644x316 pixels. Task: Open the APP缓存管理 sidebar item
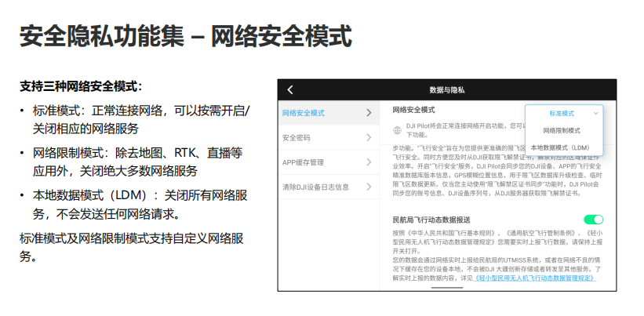point(329,162)
